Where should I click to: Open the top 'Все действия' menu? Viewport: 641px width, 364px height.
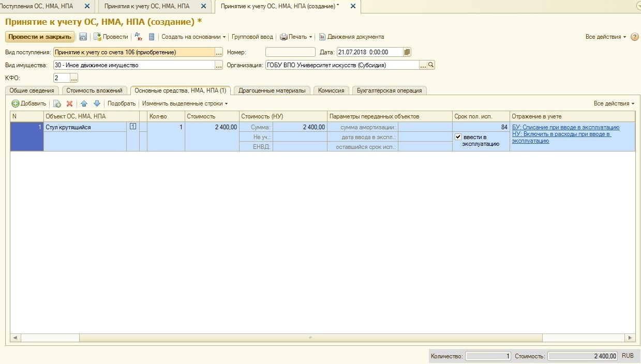click(x=605, y=37)
